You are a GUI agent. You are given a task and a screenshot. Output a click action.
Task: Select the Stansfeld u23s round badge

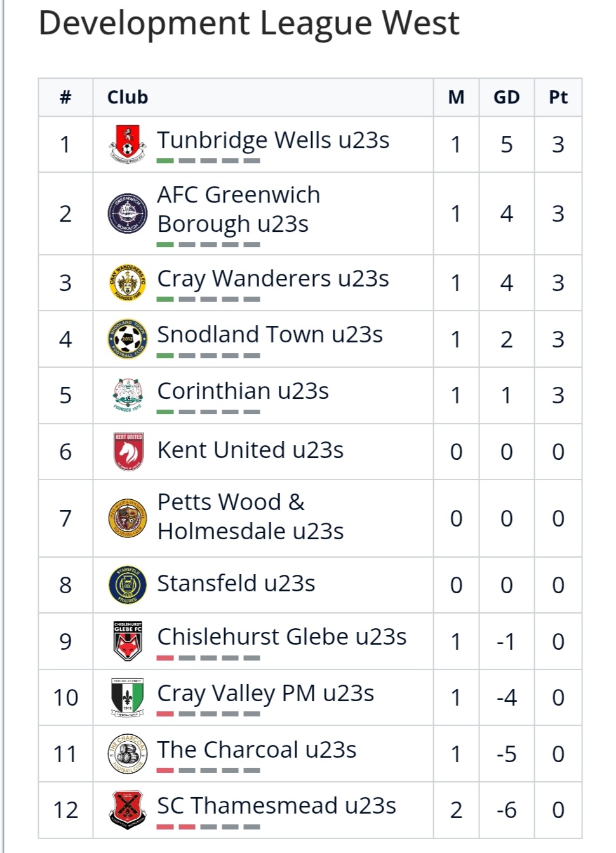coord(127,584)
